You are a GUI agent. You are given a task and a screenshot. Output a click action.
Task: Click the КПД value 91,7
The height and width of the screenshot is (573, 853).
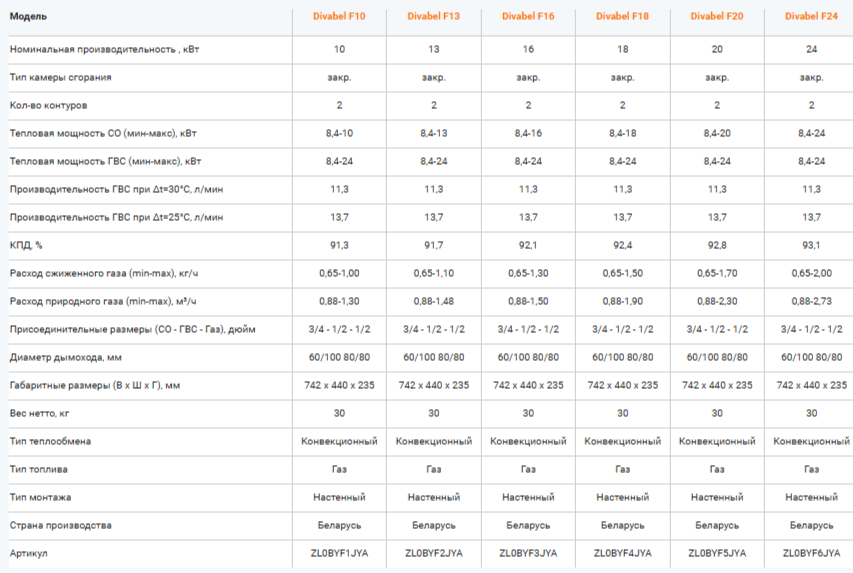click(x=434, y=245)
